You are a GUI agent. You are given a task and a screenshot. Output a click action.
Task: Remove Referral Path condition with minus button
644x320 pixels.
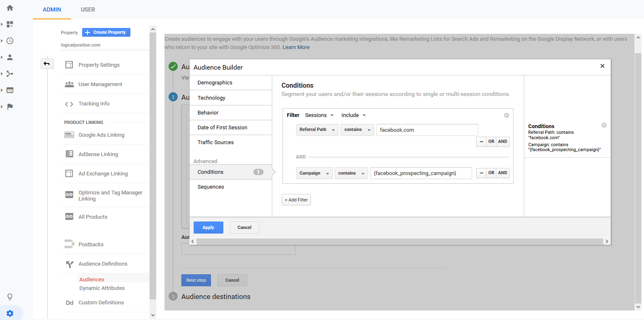pos(481,141)
